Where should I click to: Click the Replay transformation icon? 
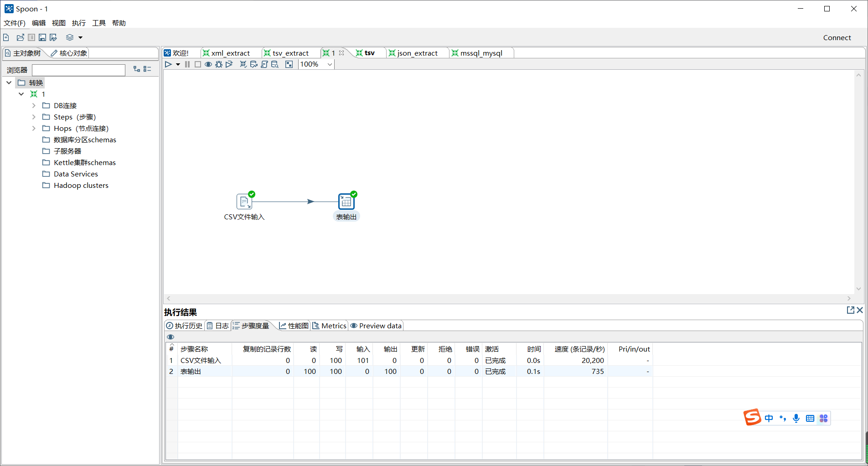229,64
